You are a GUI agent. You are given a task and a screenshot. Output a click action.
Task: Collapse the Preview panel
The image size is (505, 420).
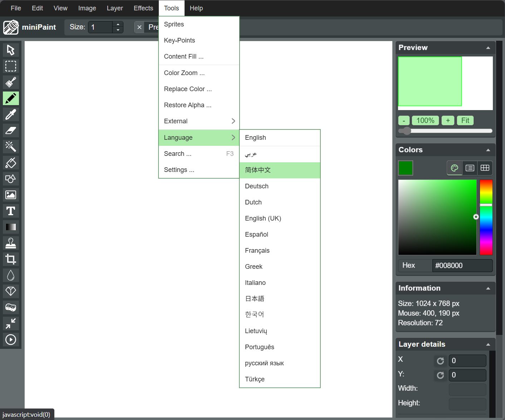point(488,48)
